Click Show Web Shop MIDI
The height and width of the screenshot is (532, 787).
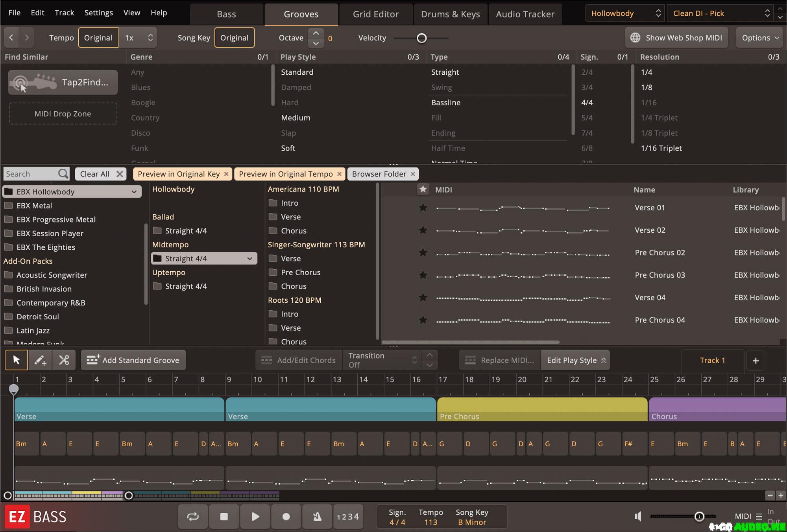(x=676, y=38)
